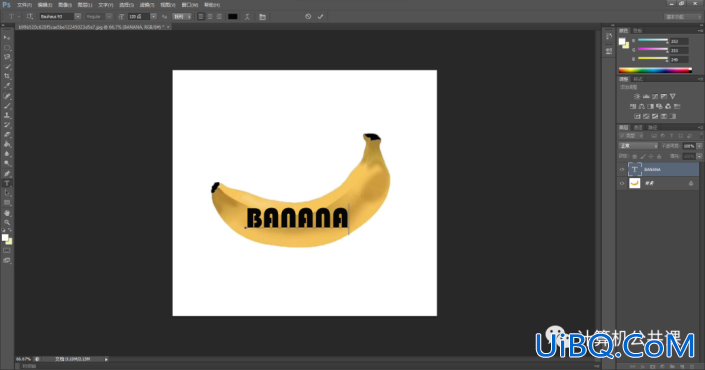
Task: Select the Rectangle shape tool
Action: (x=7, y=203)
